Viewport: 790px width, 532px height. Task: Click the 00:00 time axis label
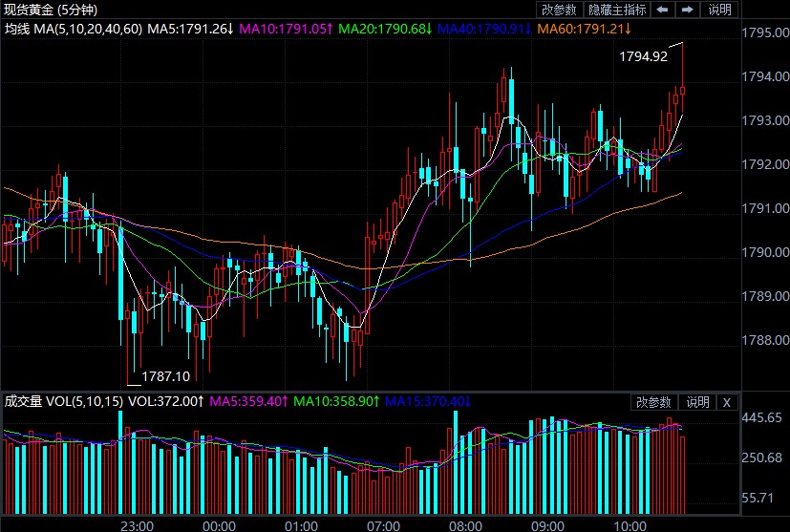(x=219, y=526)
